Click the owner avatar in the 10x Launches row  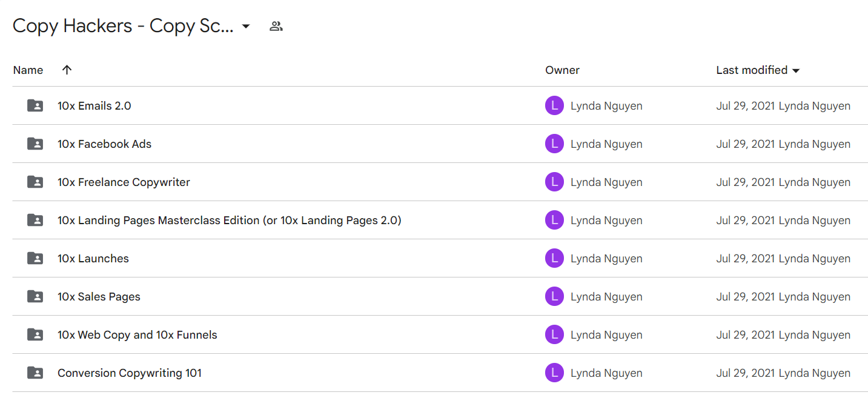point(554,258)
